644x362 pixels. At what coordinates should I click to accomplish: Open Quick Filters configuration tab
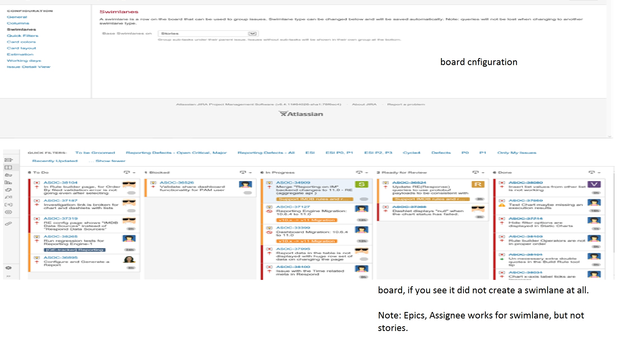(x=23, y=36)
